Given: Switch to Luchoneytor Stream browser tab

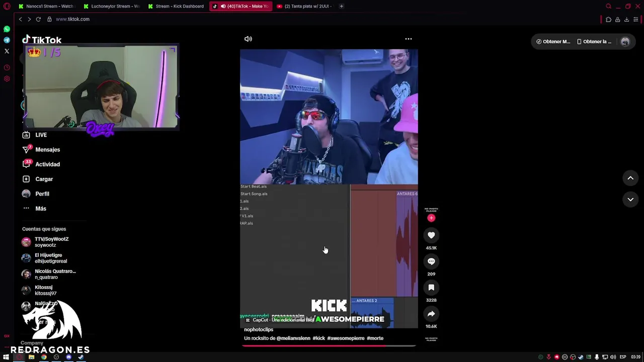Looking at the screenshot, I should [112, 6].
